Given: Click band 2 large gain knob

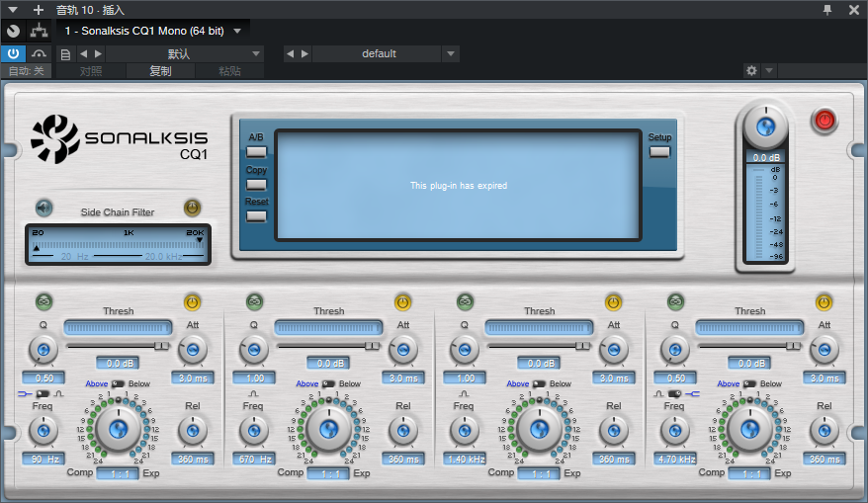Looking at the screenshot, I should click(x=329, y=429).
